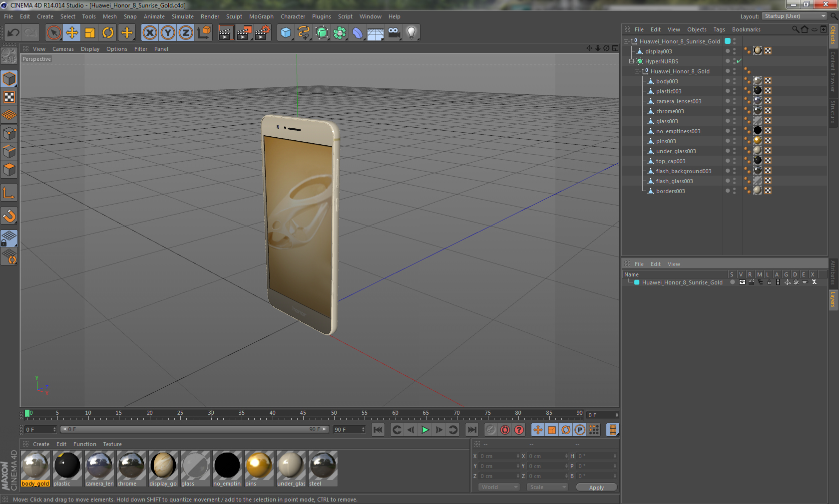Add a Cube primitive object

click(x=286, y=33)
